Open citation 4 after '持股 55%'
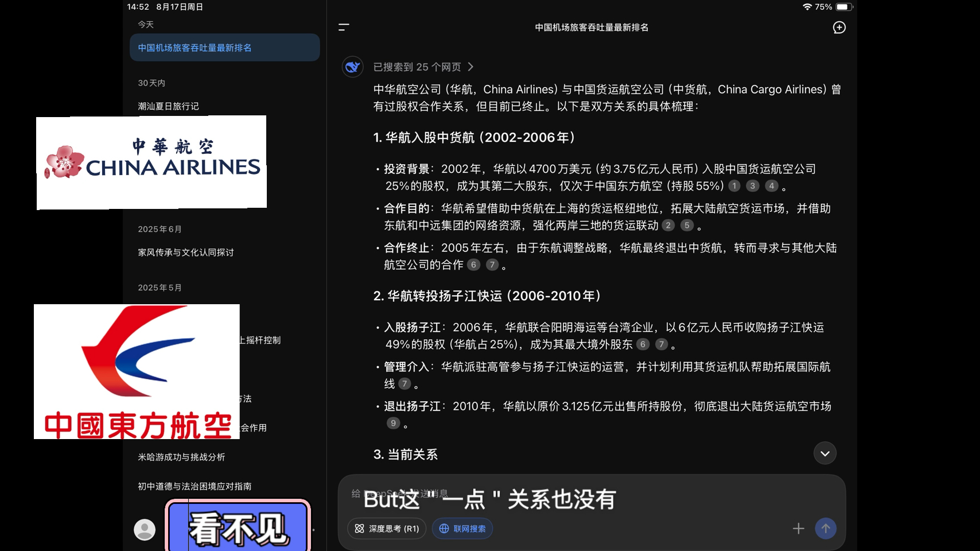The width and height of the screenshot is (980, 551). click(772, 186)
